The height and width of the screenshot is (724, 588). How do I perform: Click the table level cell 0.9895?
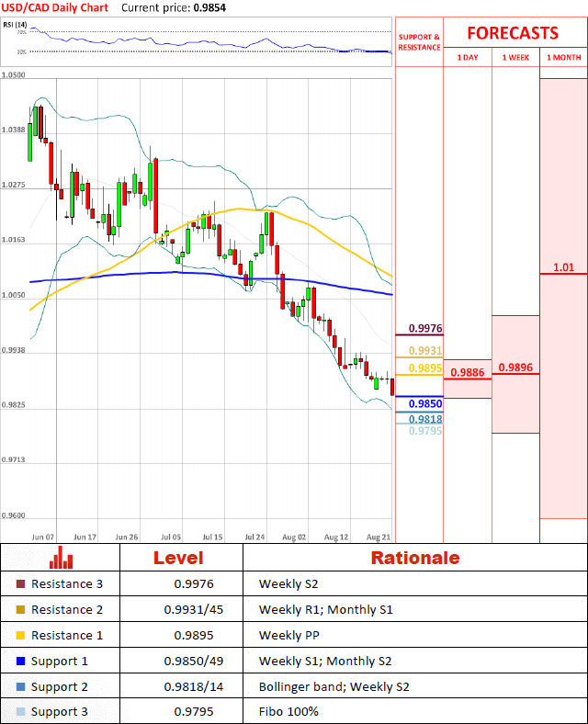click(x=194, y=636)
